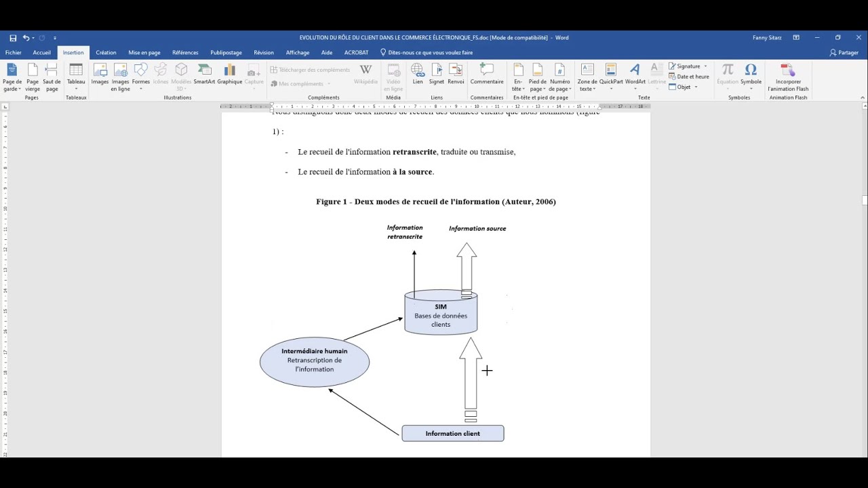
Task: Click the tab selector at ruler corner
Action: [5, 106]
